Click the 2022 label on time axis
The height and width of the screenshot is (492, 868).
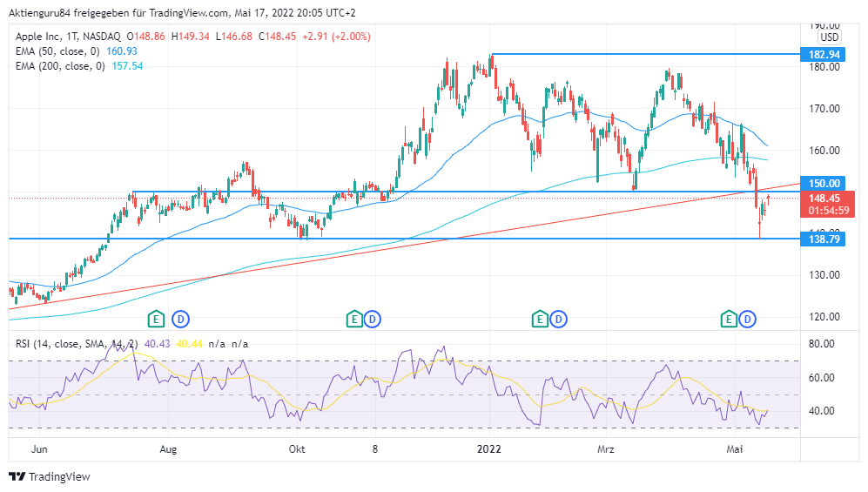[488, 448]
